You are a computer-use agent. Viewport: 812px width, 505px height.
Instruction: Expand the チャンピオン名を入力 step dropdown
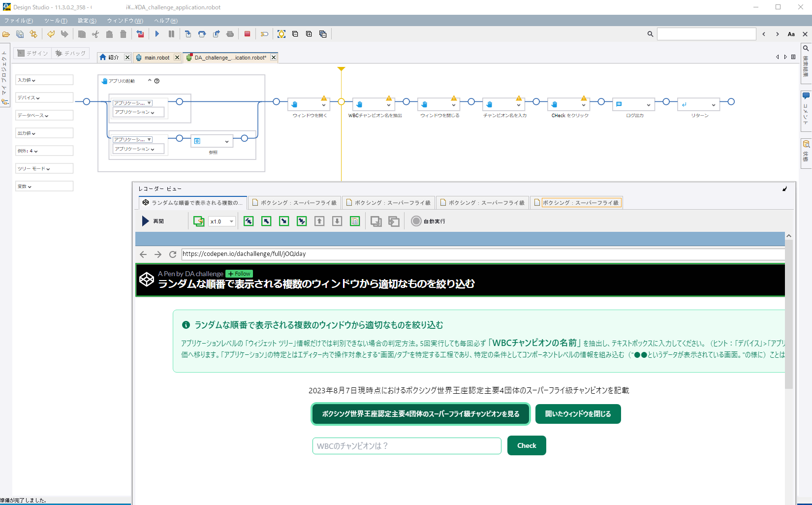(519, 105)
